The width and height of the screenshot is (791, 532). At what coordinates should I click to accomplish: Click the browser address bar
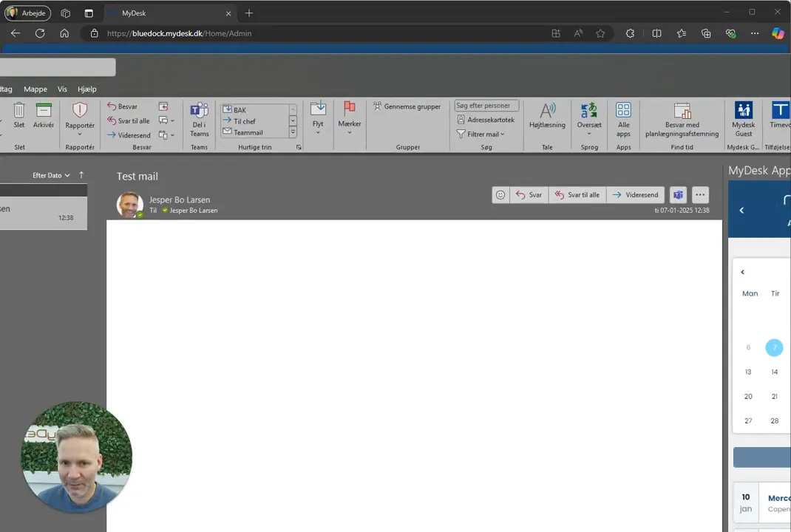coord(323,33)
